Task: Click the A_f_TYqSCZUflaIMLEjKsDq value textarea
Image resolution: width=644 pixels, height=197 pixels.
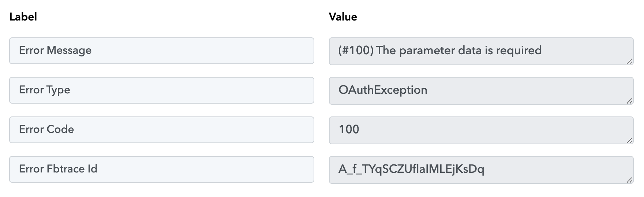Action: (481, 170)
